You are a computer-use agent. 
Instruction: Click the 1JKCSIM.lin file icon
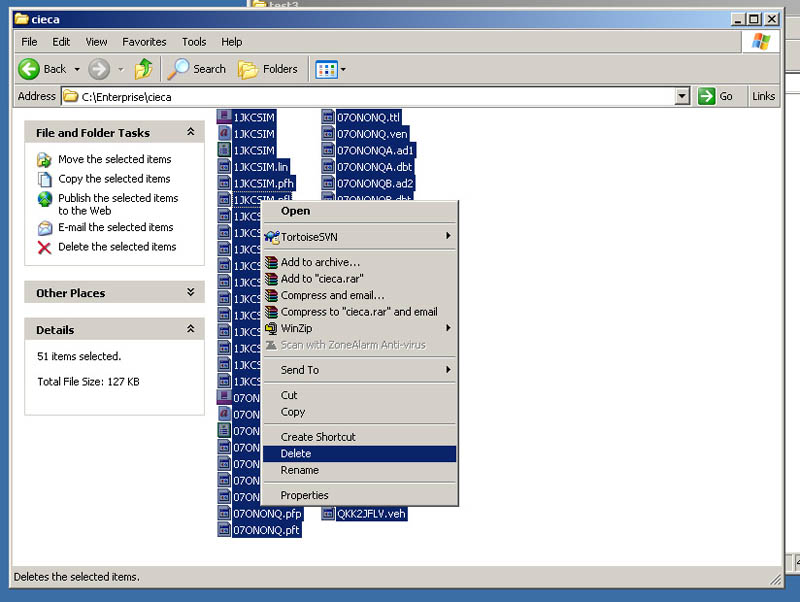225,167
